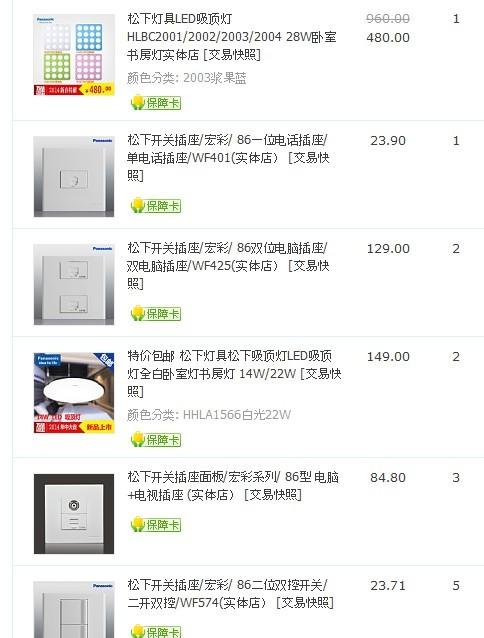
Task: Open 86型 电脑+电视插座 product link
Action: tap(233, 486)
